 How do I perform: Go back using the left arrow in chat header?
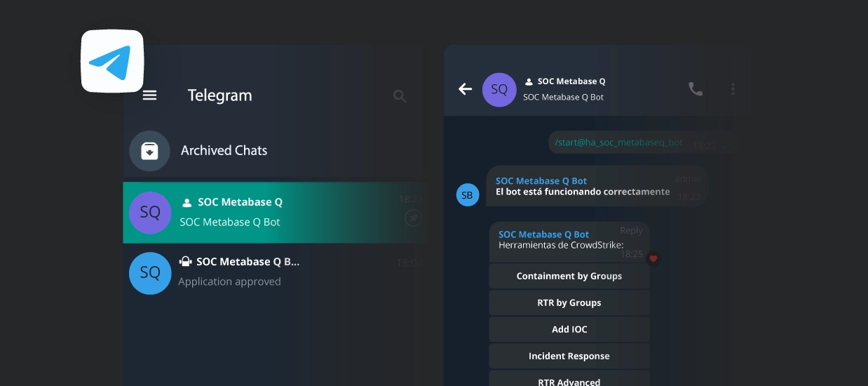[465, 89]
